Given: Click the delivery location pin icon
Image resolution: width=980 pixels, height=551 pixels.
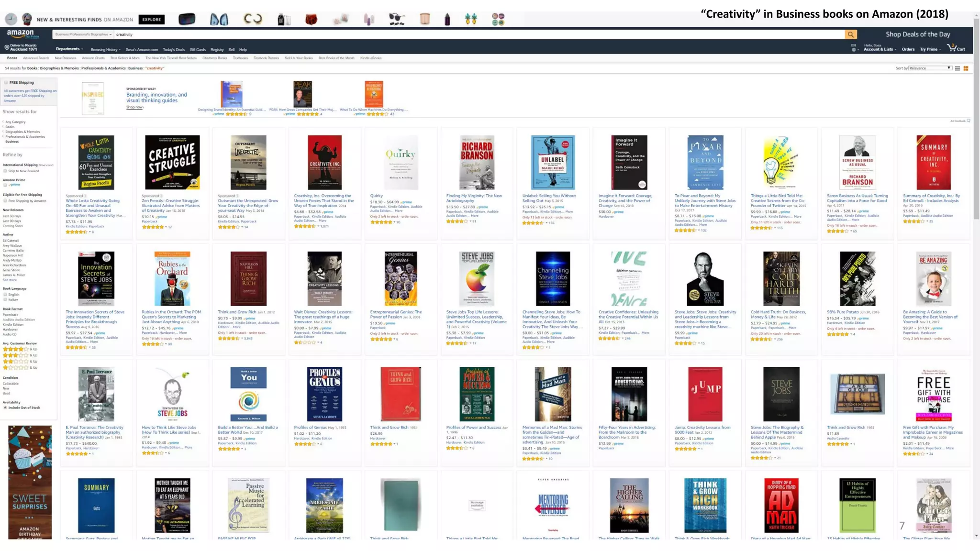Looking at the screenshot, I should pos(7,47).
